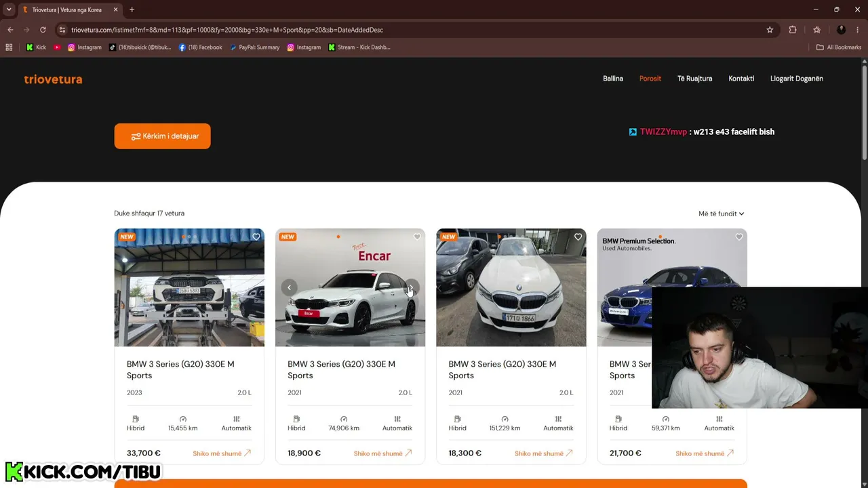Viewport: 868px width, 488px height.
Task: Click the 18,300 € price
Action: [x=465, y=453]
